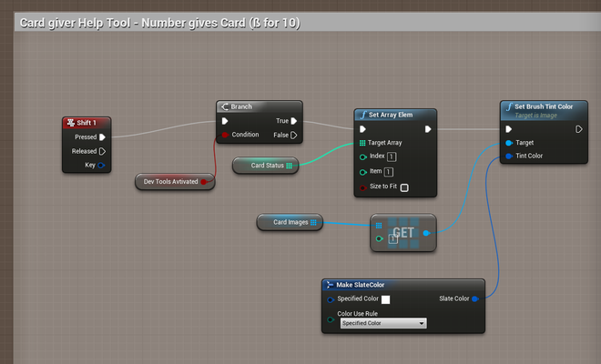The width and height of the screenshot is (601, 364).
Task: Click Set Array Elem execution output pin
Action: click(x=428, y=129)
